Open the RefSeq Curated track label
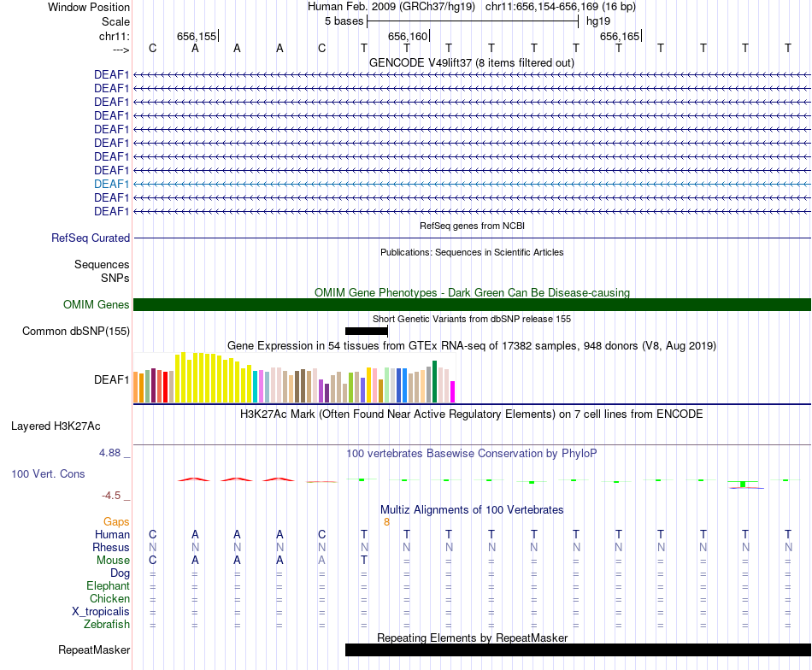 tap(91, 238)
